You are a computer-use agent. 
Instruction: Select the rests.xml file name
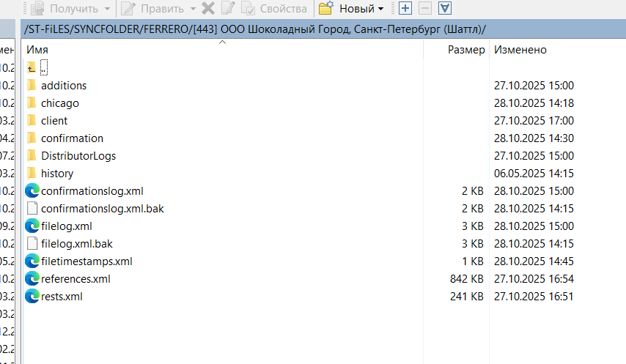pyautogui.click(x=62, y=296)
